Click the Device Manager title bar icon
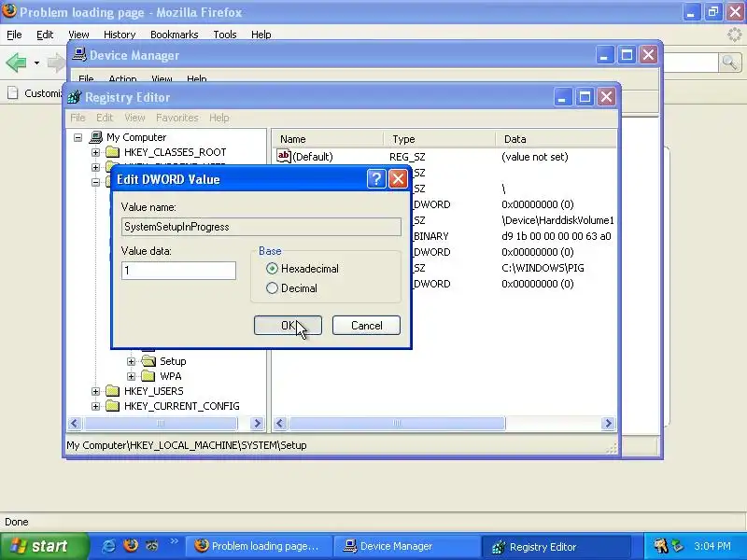The width and height of the screenshot is (747, 560). 79,55
